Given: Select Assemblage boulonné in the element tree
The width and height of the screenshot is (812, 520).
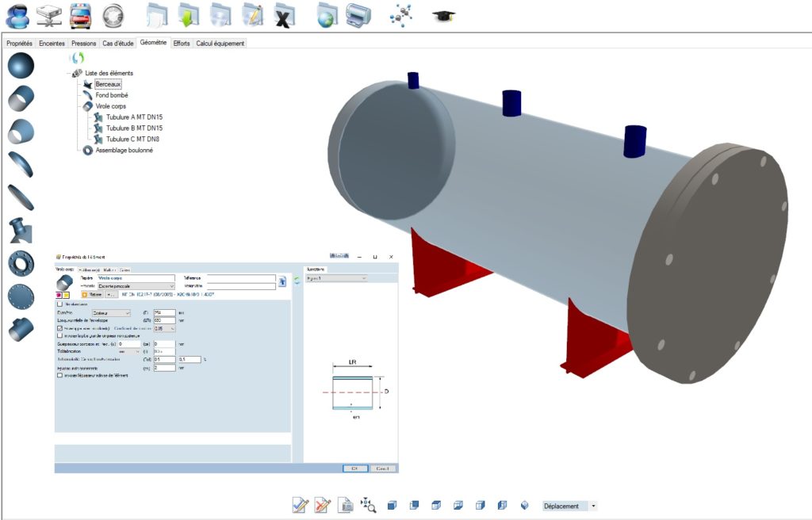Looking at the screenshot, I should pyautogui.click(x=124, y=150).
